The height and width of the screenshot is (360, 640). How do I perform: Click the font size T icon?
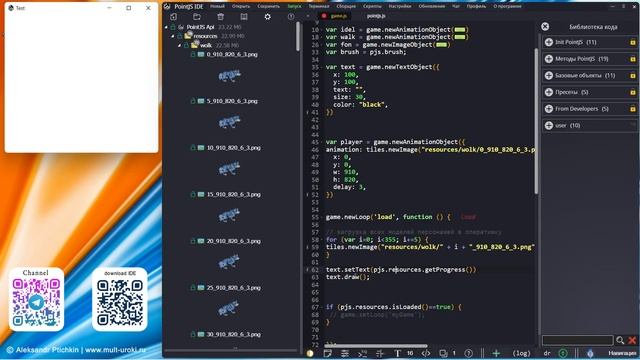tap(397, 353)
